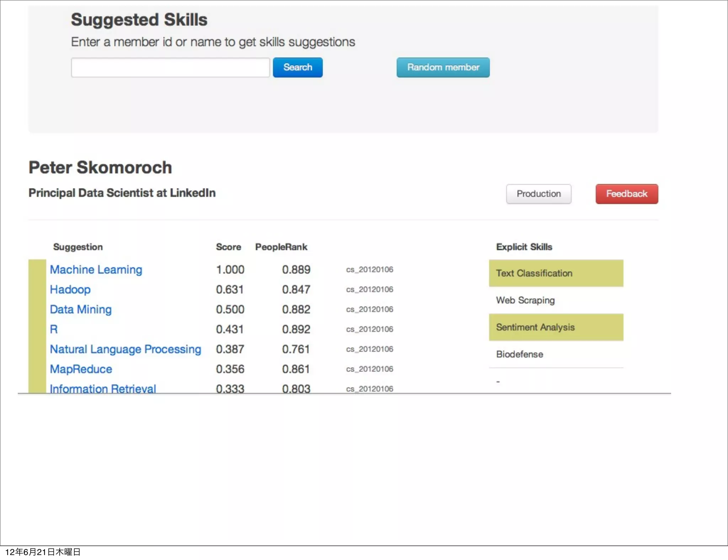Click the Random member button

tap(443, 68)
